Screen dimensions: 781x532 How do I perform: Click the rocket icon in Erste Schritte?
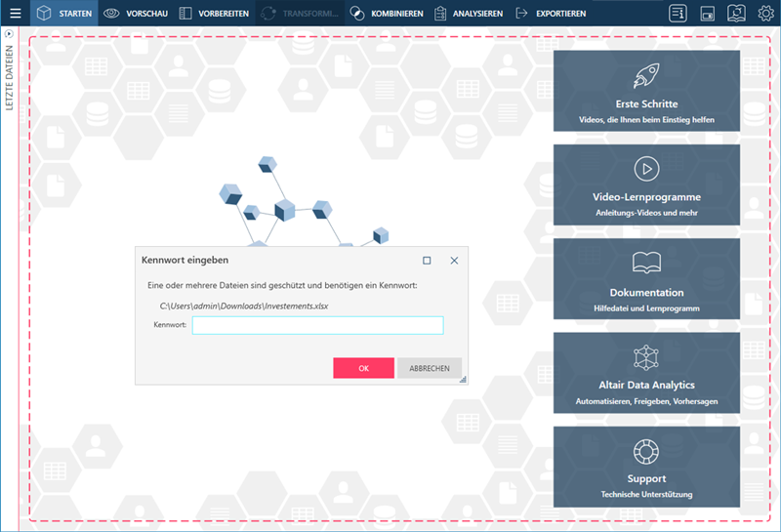(x=646, y=75)
